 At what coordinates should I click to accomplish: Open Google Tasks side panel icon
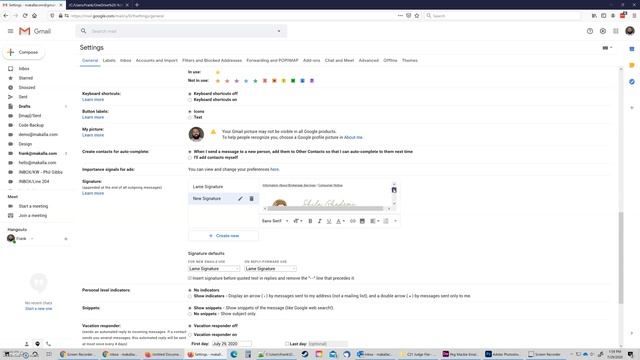click(632, 82)
